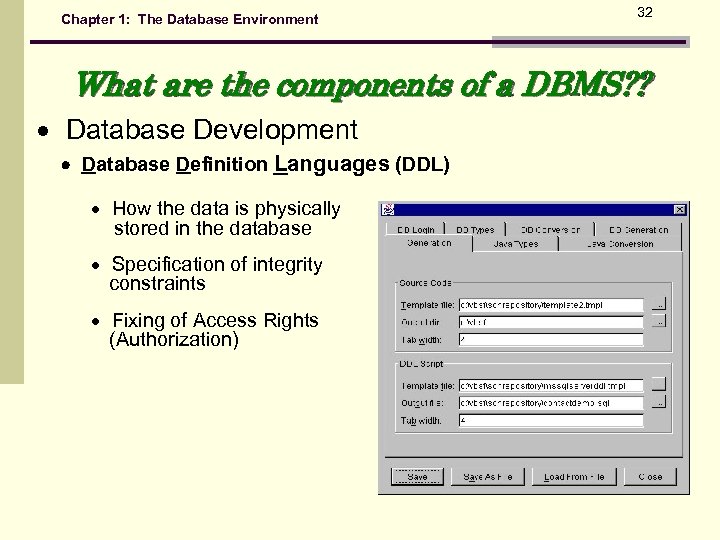Viewport: 720px width, 540px height.
Task: Click the 'Database Development' bullet text
Action: coord(212,129)
